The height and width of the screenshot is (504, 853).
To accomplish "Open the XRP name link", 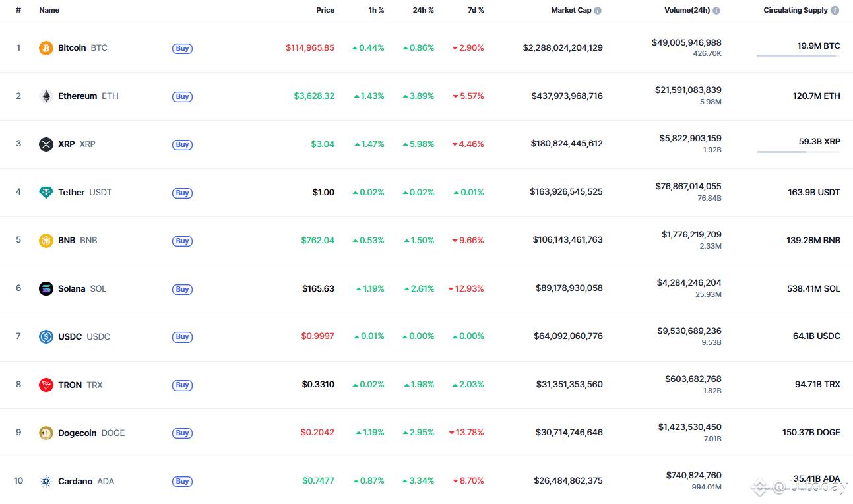I will click(77, 144).
